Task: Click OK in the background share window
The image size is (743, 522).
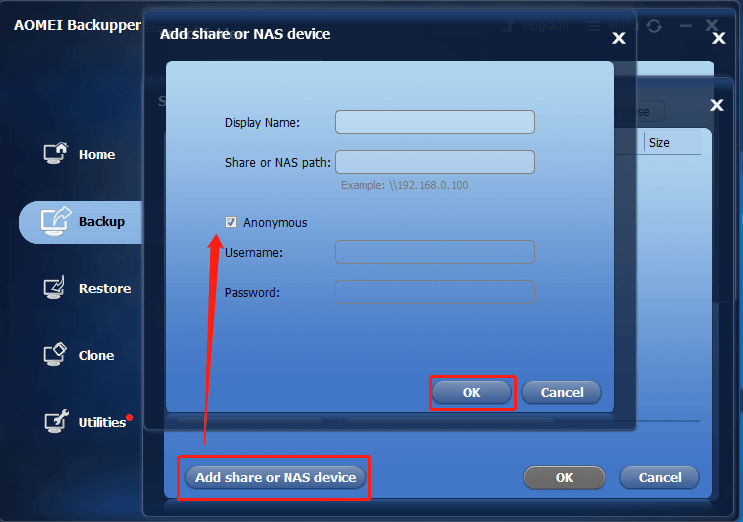Action: [564, 477]
